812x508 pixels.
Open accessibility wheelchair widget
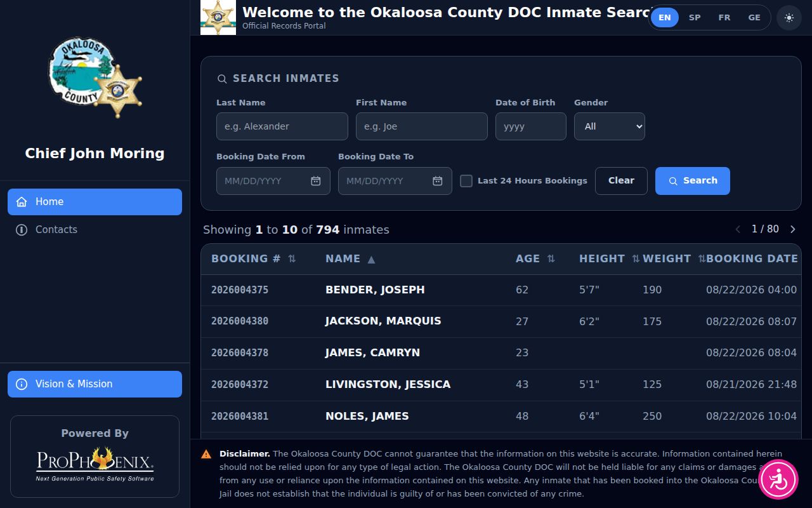pos(778,479)
